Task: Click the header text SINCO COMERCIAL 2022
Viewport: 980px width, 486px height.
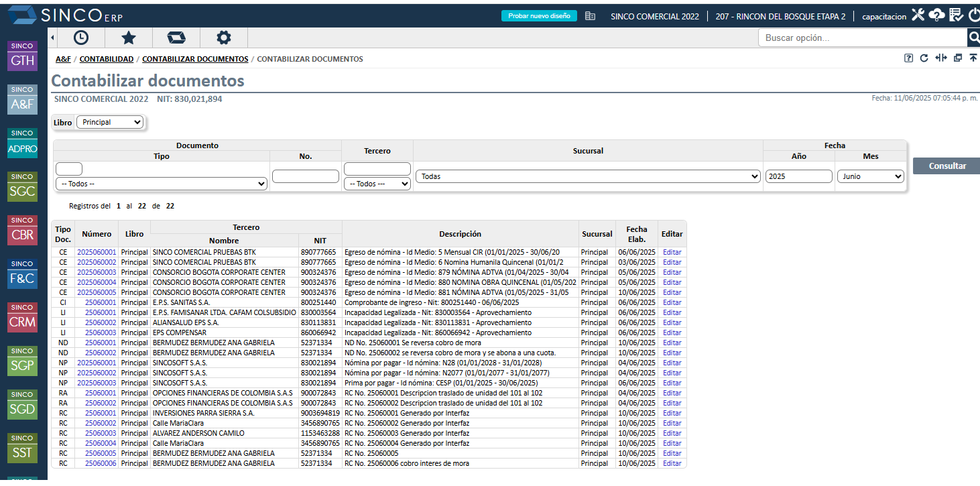Action: pyautogui.click(x=655, y=16)
